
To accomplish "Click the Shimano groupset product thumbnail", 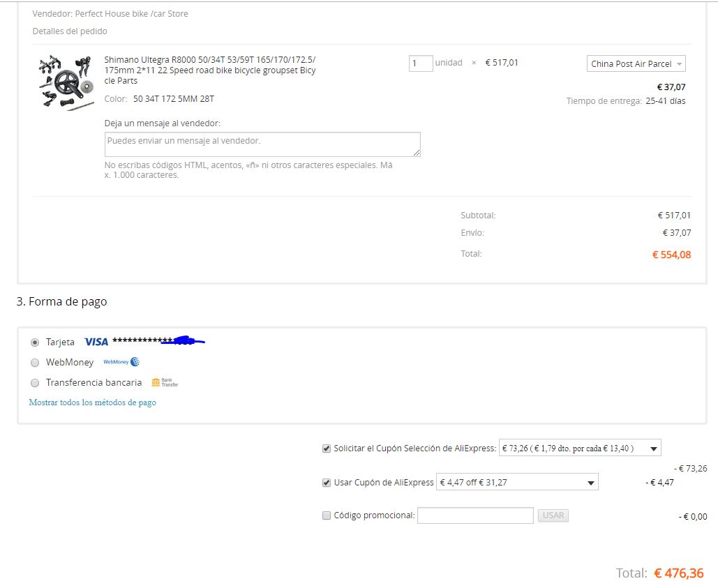I will pyautogui.click(x=66, y=83).
